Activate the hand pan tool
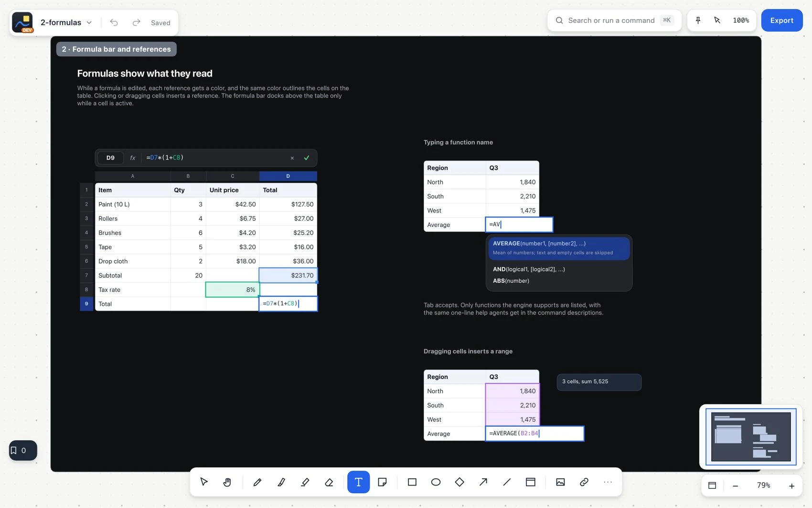Viewport: 812px width, 508px height. coord(227,482)
